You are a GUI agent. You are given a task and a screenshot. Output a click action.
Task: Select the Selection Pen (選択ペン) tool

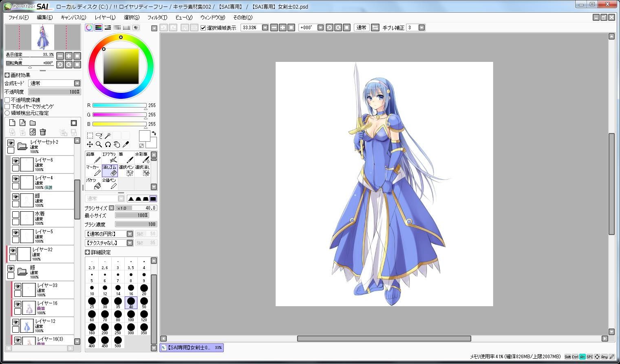coord(126,171)
